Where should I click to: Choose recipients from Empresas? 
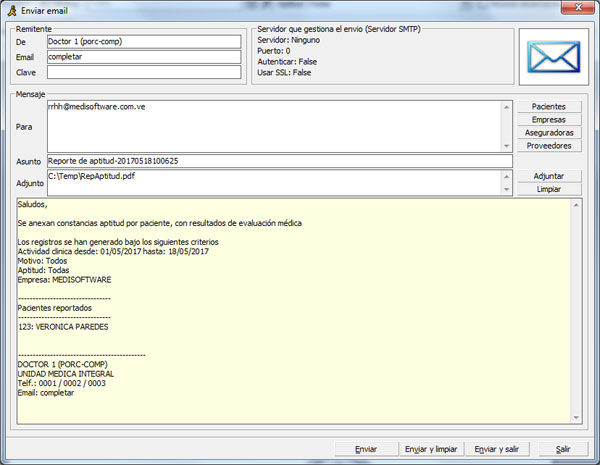550,119
